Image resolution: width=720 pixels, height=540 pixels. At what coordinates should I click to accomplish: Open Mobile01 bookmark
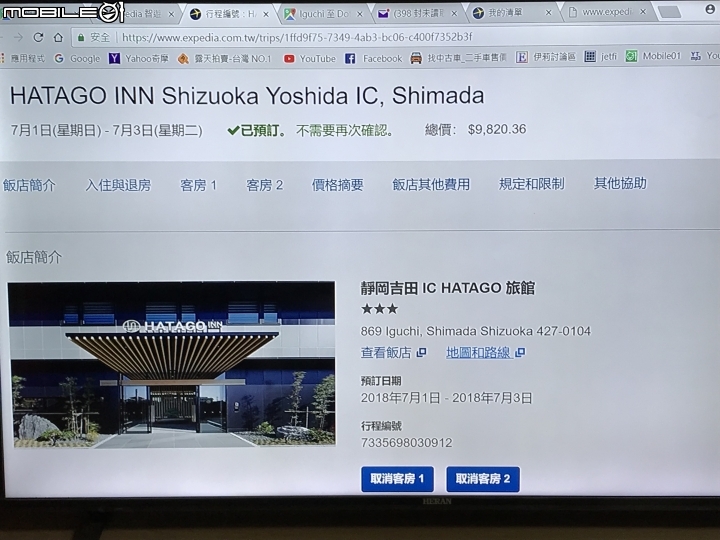(653, 56)
